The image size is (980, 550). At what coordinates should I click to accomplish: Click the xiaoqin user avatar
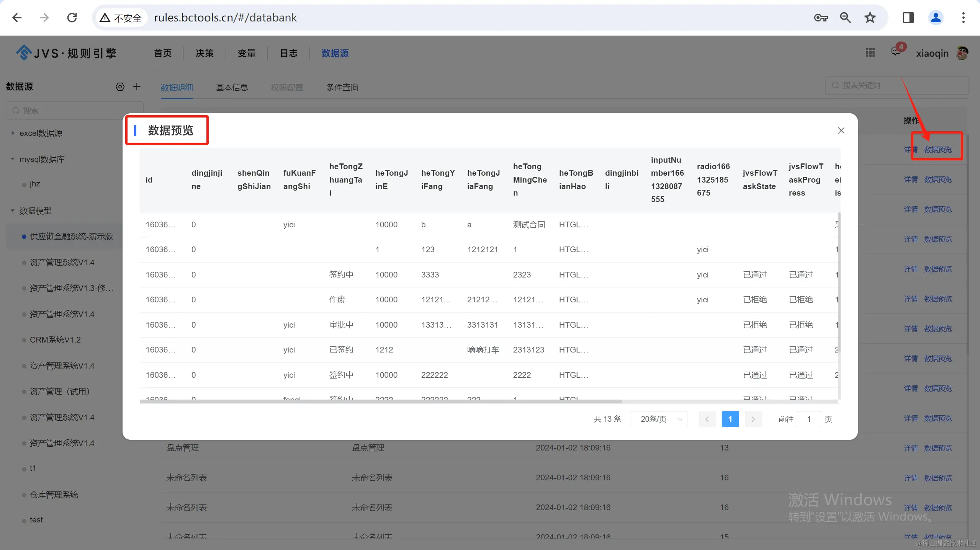pyautogui.click(x=962, y=53)
